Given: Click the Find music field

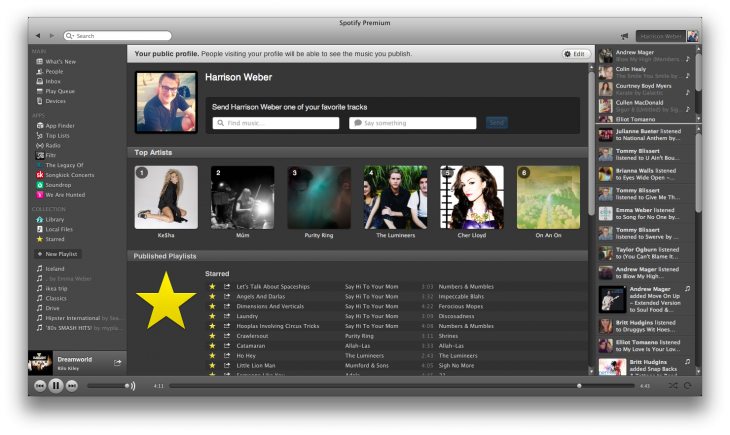Looking at the screenshot, I should 276,123.
